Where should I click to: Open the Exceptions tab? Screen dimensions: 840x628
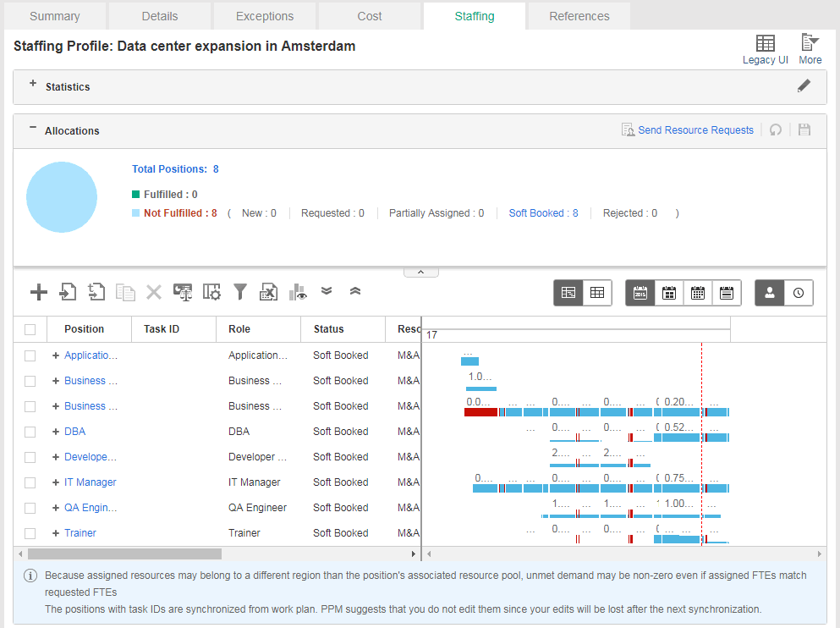click(265, 16)
